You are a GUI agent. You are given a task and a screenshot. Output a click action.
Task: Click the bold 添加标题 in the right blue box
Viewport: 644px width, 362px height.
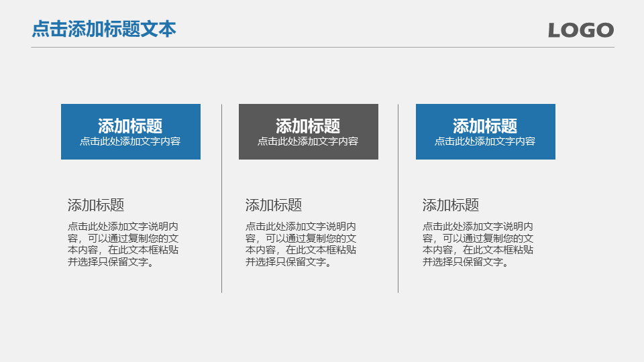pyautogui.click(x=485, y=125)
